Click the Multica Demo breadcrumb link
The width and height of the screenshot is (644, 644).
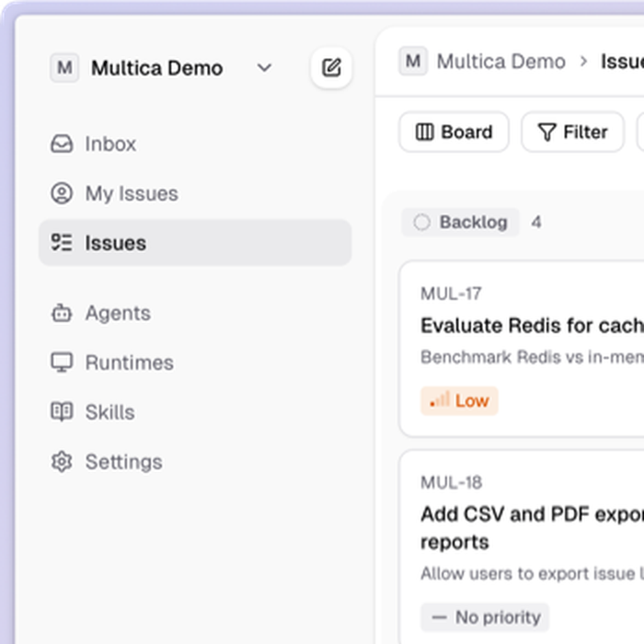(x=500, y=62)
